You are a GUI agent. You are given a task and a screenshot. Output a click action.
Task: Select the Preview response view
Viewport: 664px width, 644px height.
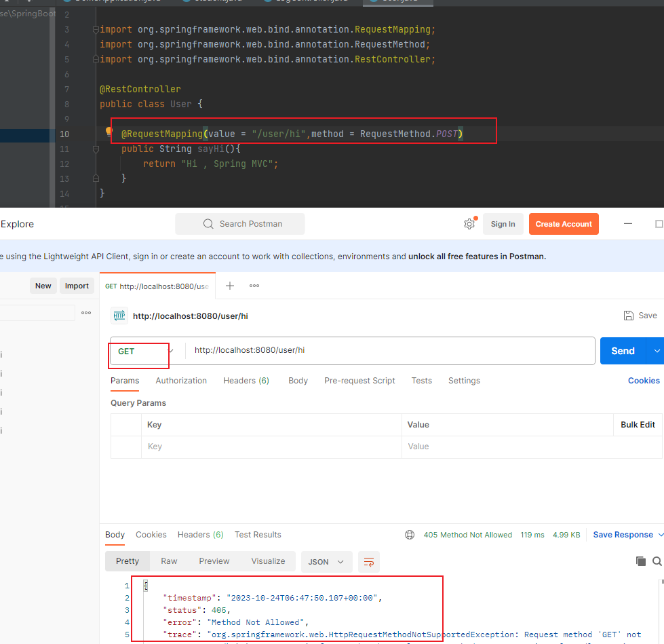[214, 561]
